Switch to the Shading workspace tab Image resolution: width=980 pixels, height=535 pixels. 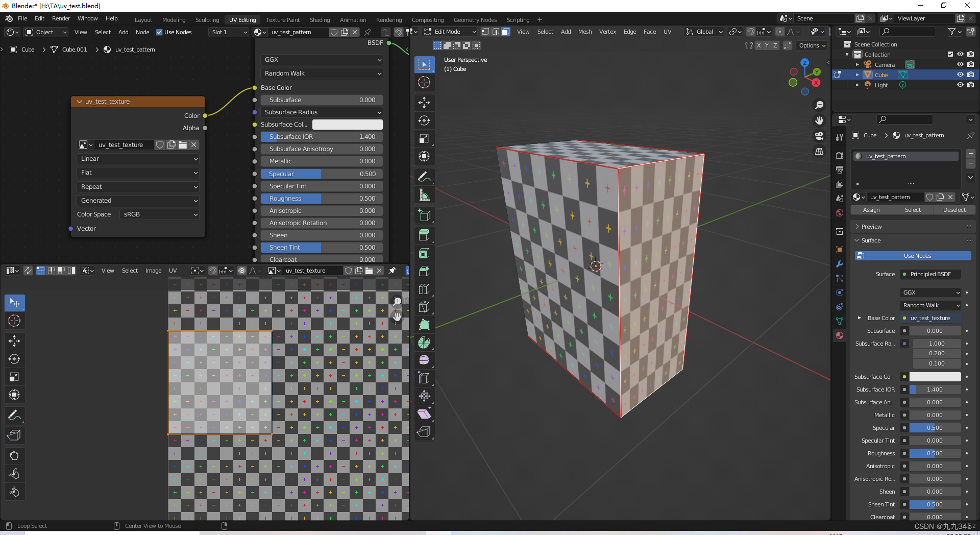(x=320, y=20)
